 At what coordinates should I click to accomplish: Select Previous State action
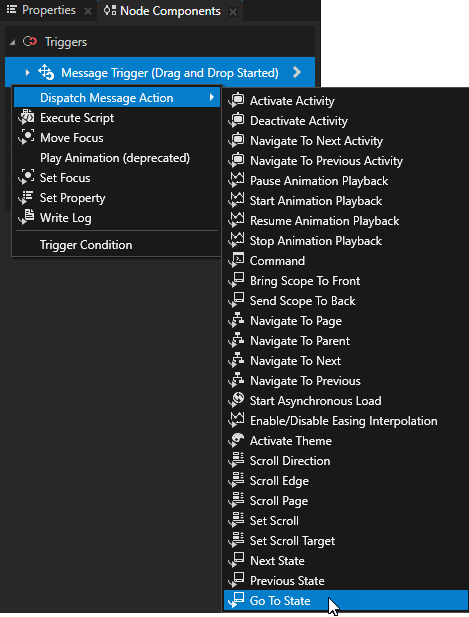pyautogui.click(x=345, y=581)
